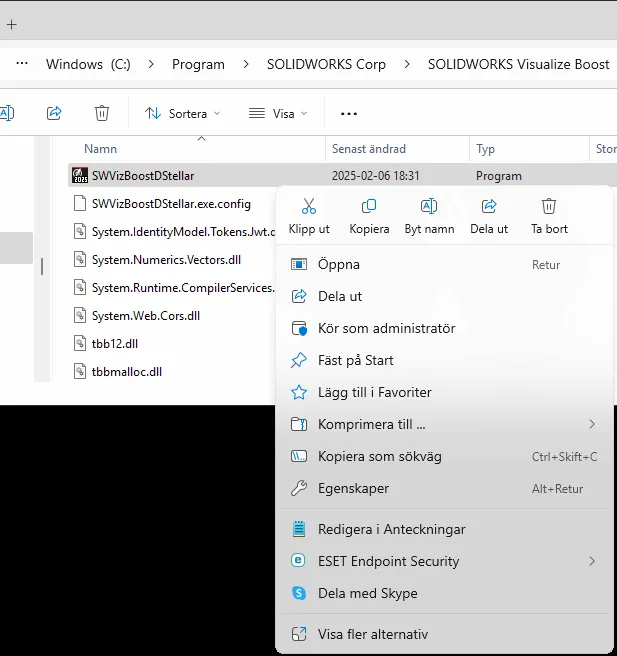Expand chevron after Program breadcrumb
Screen dimensions: 617x656
tap(246, 64)
